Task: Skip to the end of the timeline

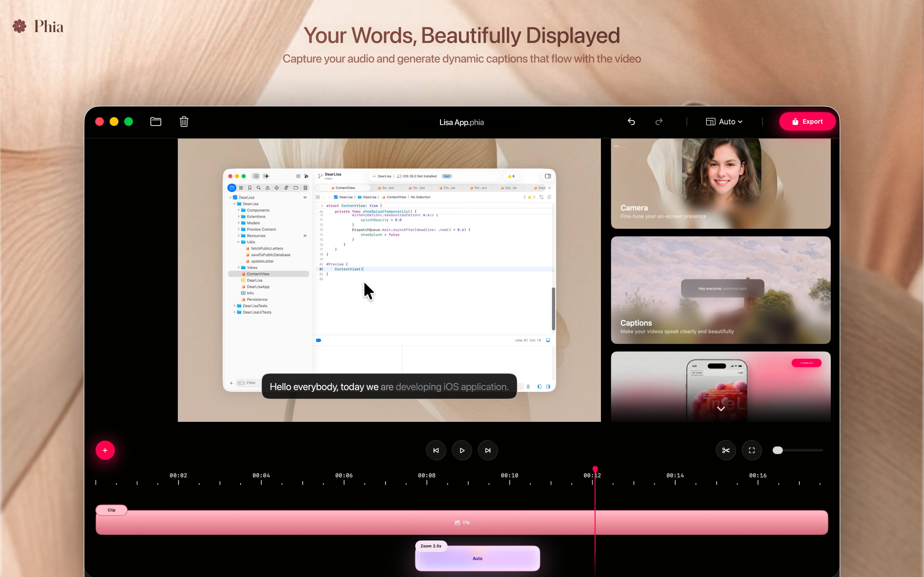Action: point(488,450)
